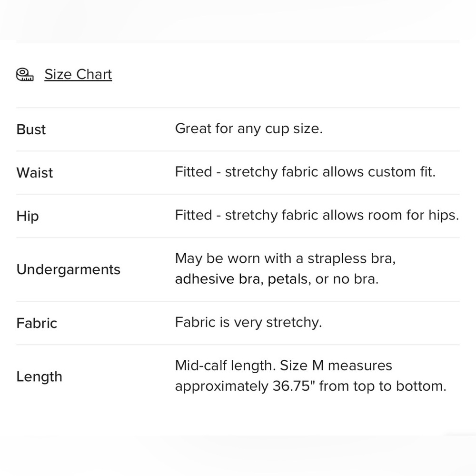476x476 pixels.
Task: Select the Hip row label
Action: tap(28, 216)
